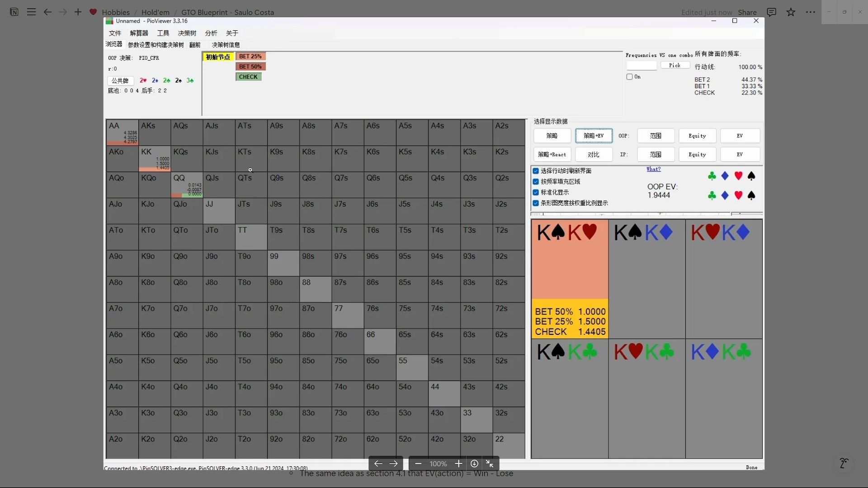
Task: Open the Hold'em breadcrumb in Notion
Action: [x=156, y=12]
